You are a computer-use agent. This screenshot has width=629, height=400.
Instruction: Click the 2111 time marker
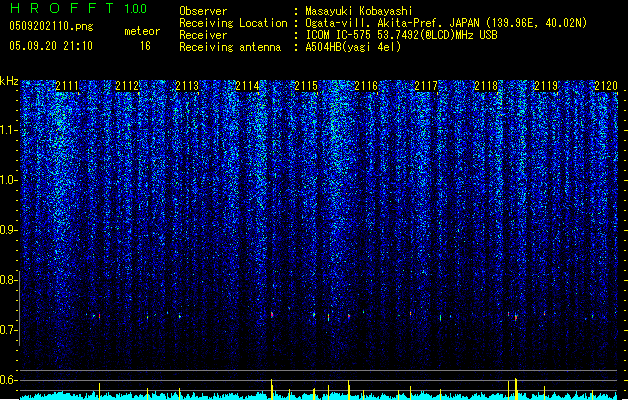67,86
